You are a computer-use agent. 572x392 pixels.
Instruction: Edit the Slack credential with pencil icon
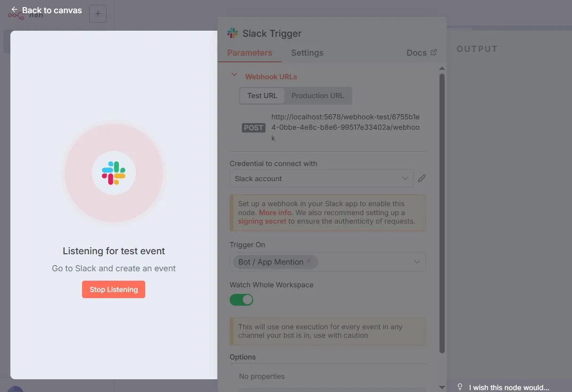(x=422, y=178)
